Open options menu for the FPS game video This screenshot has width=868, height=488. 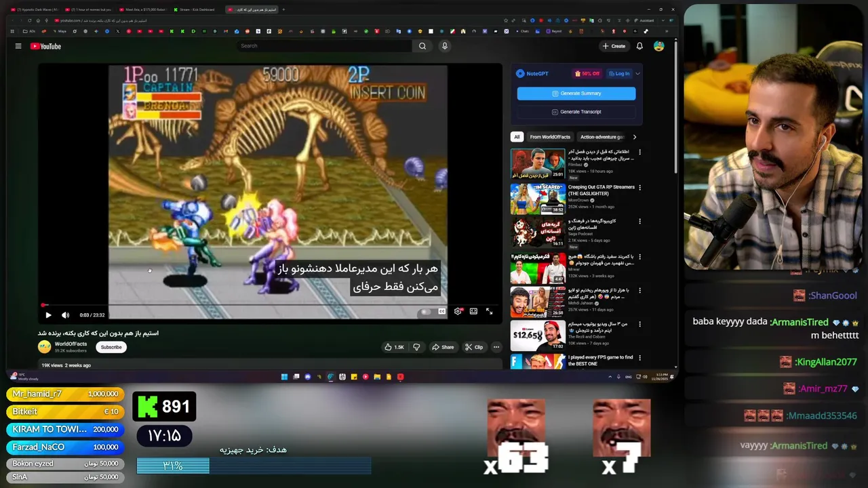[x=639, y=358]
